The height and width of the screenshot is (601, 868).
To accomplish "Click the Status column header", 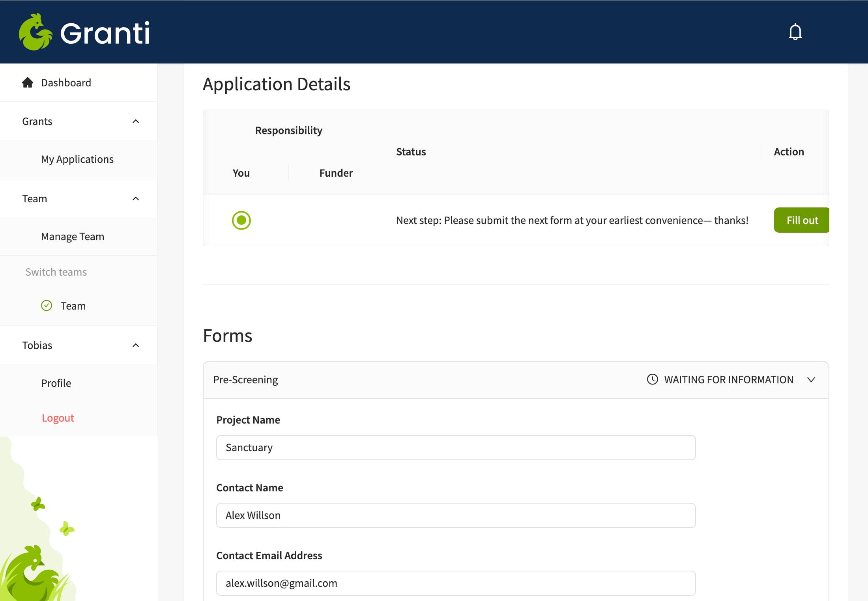I will pos(411,152).
